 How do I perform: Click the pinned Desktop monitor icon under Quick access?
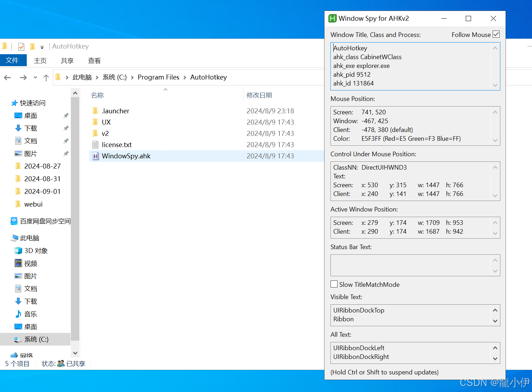pyautogui.click(x=18, y=115)
